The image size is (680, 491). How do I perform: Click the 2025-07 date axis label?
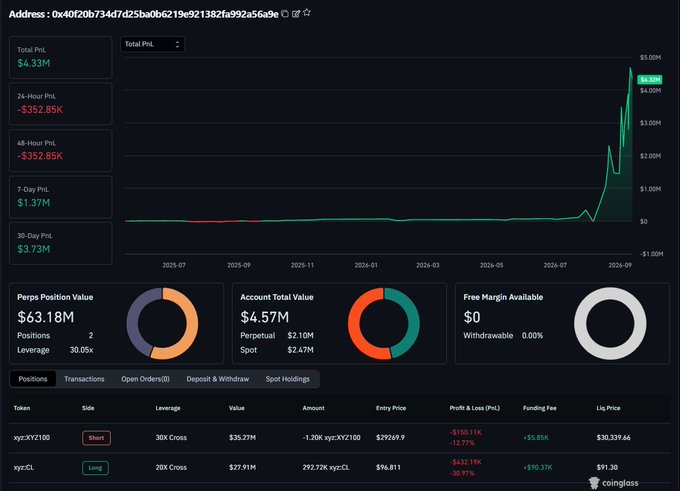[174, 265]
